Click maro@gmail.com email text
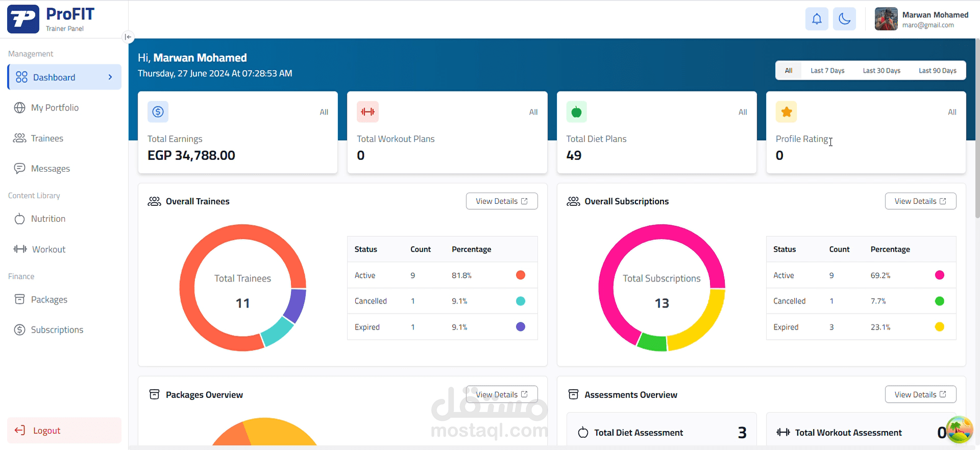 928,25
